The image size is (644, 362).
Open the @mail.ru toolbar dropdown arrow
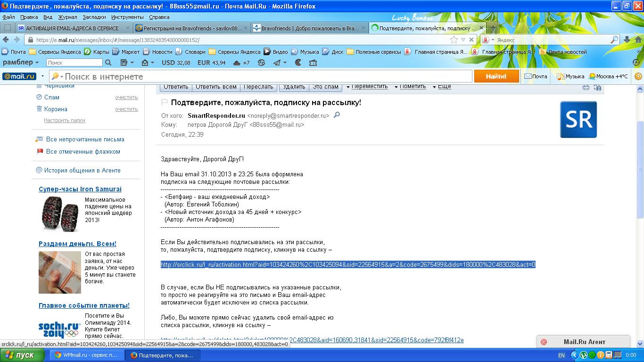tap(42, 76)
